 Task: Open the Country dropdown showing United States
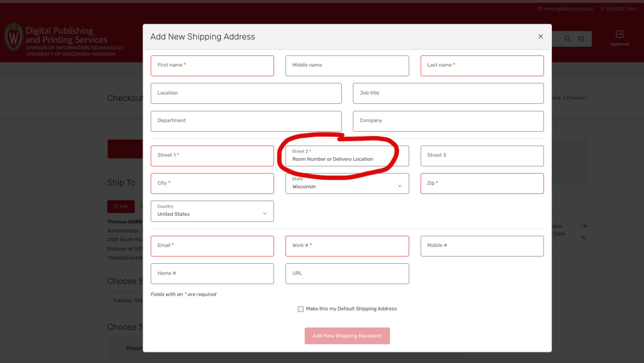point(212,211)
